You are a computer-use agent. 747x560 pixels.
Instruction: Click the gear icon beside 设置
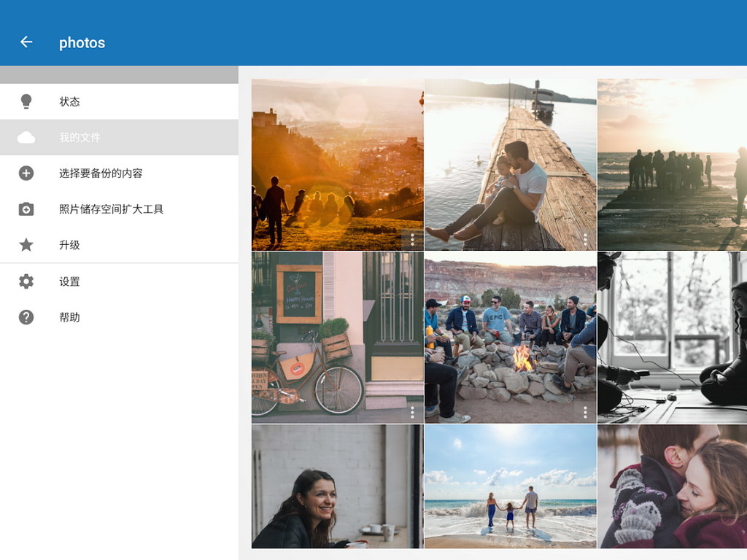[x=26, y=281]
